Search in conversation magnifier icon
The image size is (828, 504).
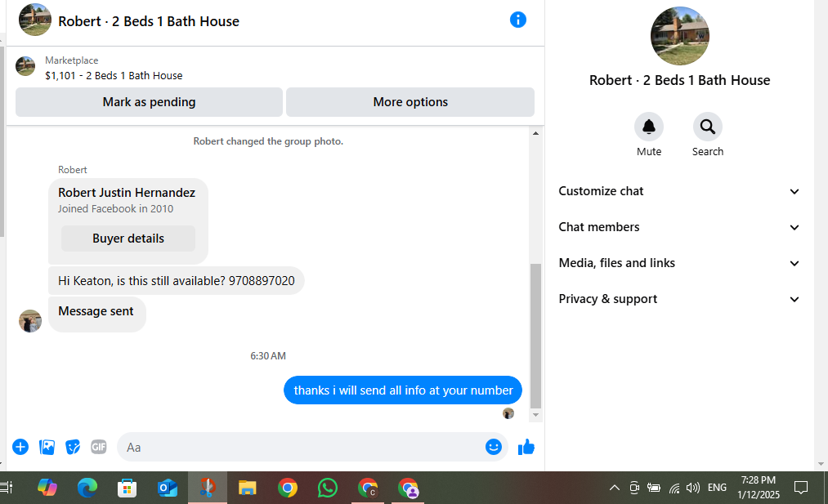[x=708, y=127]
